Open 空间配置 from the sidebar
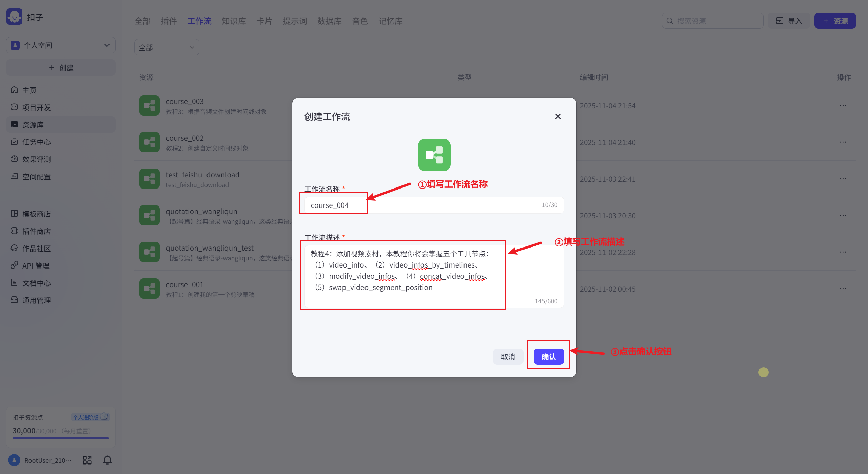This screenshot has width=868, height=474. [x=36, y=176]
